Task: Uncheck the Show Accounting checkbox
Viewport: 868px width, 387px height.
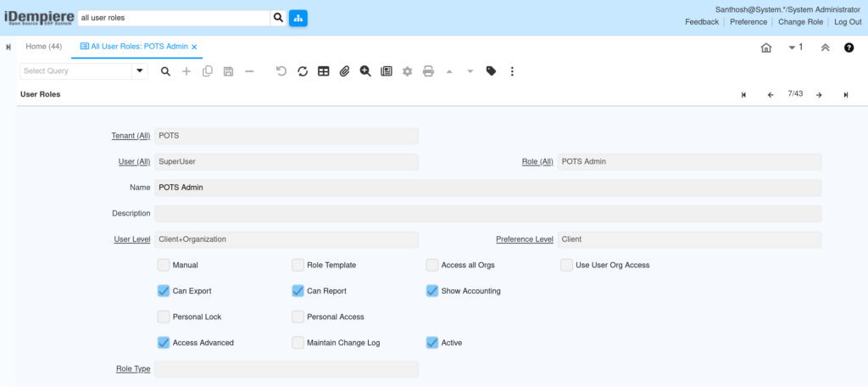Action: tap(432, 290)
